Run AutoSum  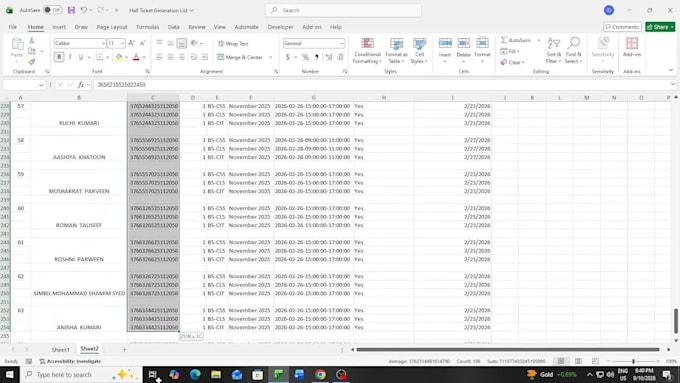tap(515, 40)
